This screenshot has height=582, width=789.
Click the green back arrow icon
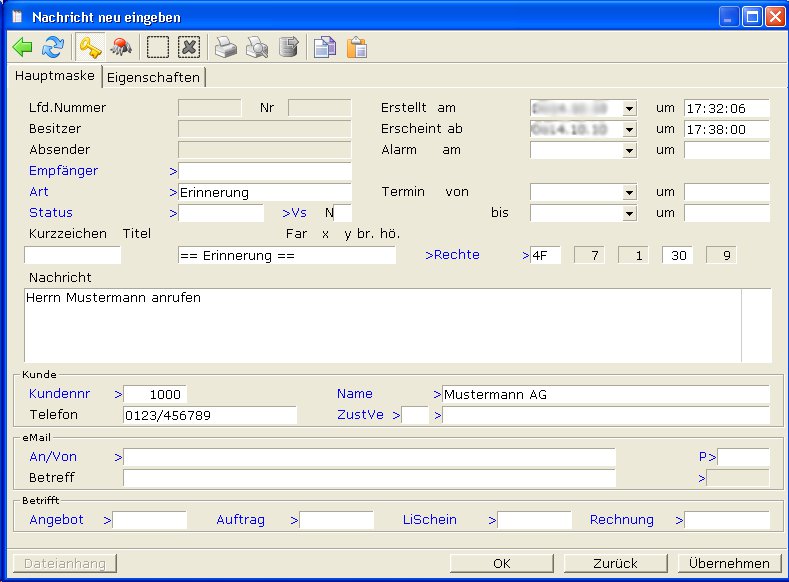22,48
